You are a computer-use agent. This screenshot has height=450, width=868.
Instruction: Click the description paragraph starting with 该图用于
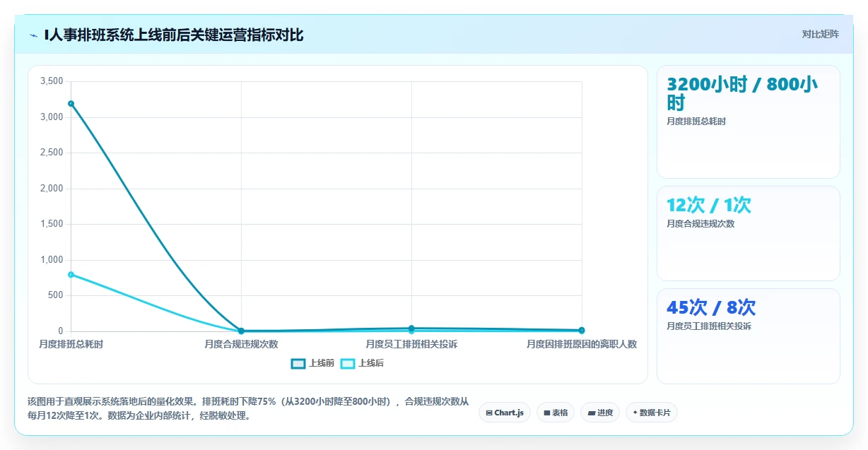[248, 409]
